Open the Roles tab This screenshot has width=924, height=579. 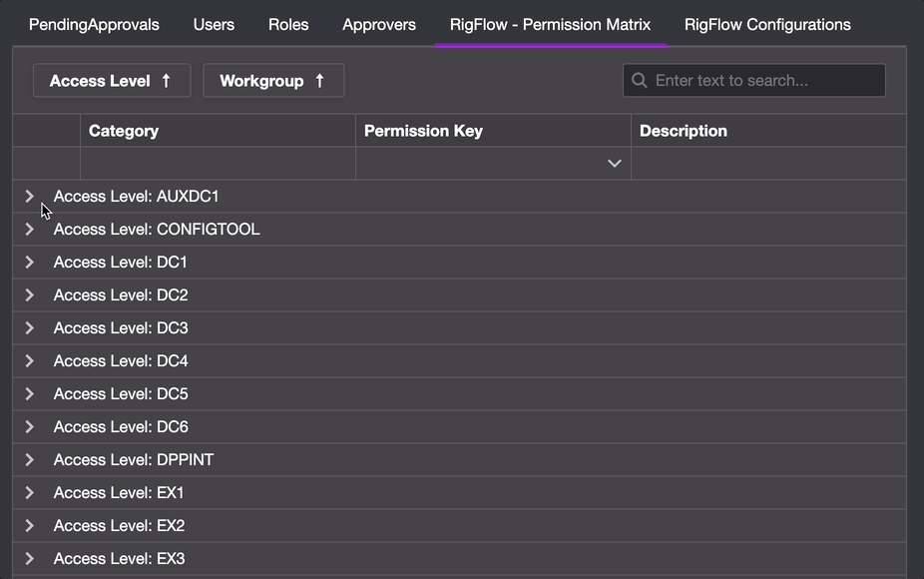(287, 24)
